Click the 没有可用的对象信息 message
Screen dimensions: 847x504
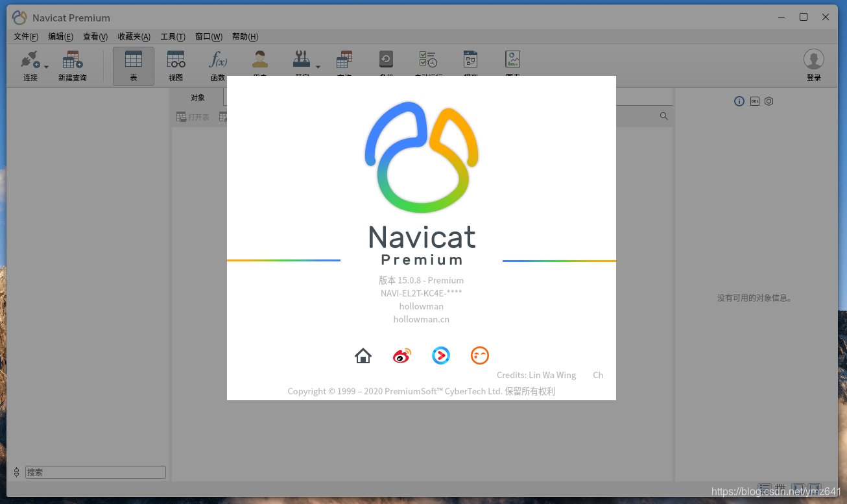click(756, 298)
